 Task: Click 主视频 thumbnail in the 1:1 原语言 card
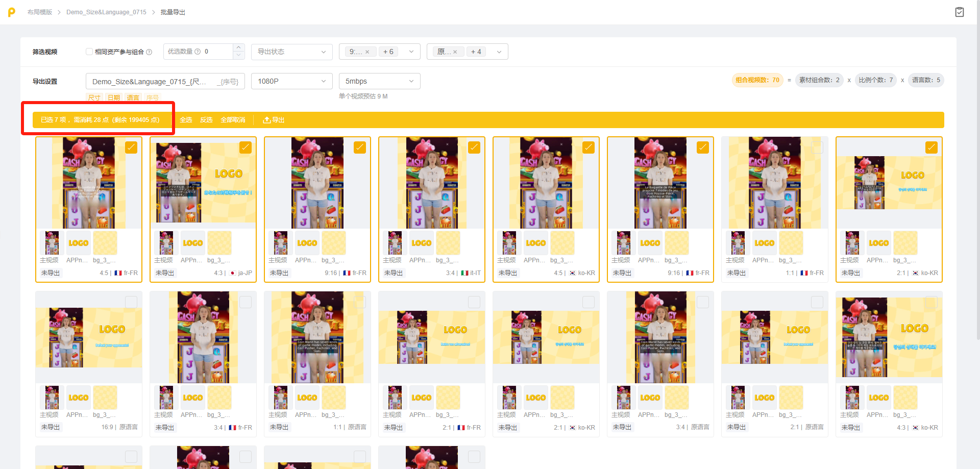point(281,398)
